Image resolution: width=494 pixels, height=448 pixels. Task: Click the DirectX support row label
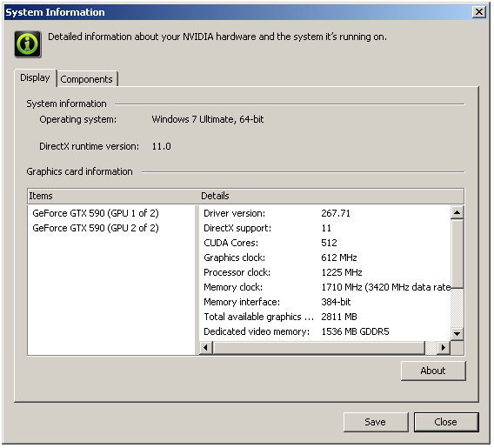pyautogui.click(x=237, y=228)
